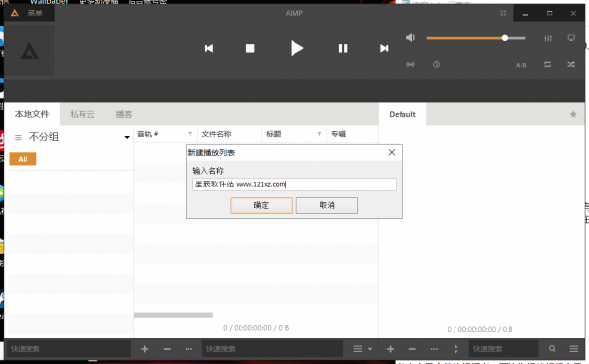
Task: Select the Default playlist tab
Action: (402, 114)
